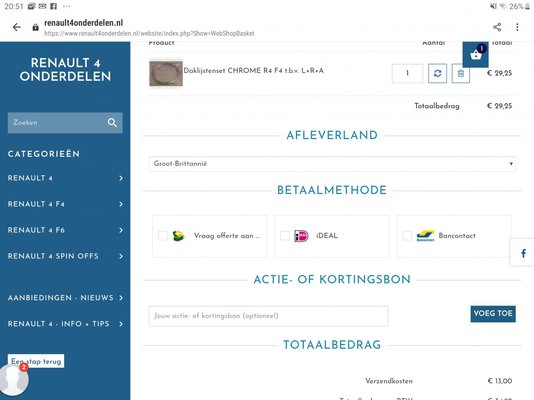The image size is (534, 400).
Task: Click the refresh quantity icon
Action: pos(437,73)
